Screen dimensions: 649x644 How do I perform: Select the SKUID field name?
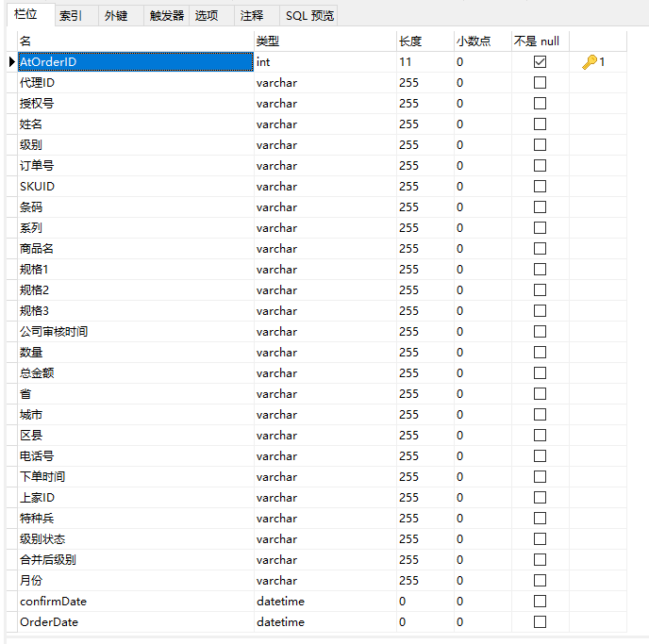tap(136, 187)
